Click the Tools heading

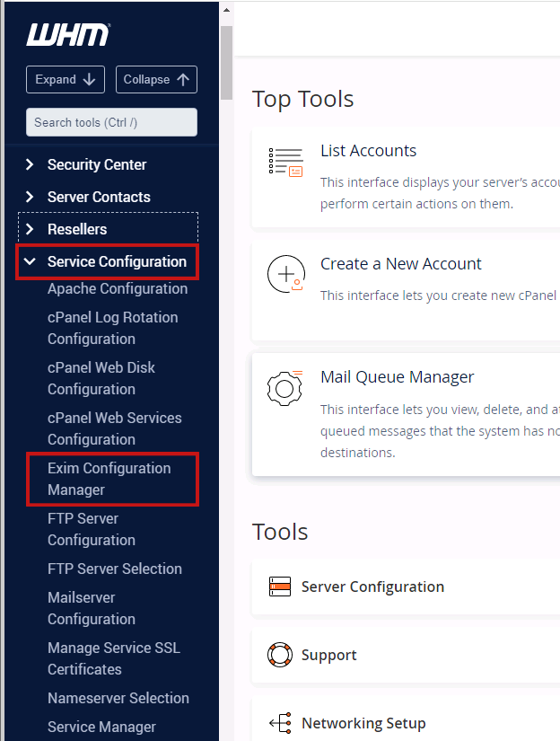coord(280,532)
